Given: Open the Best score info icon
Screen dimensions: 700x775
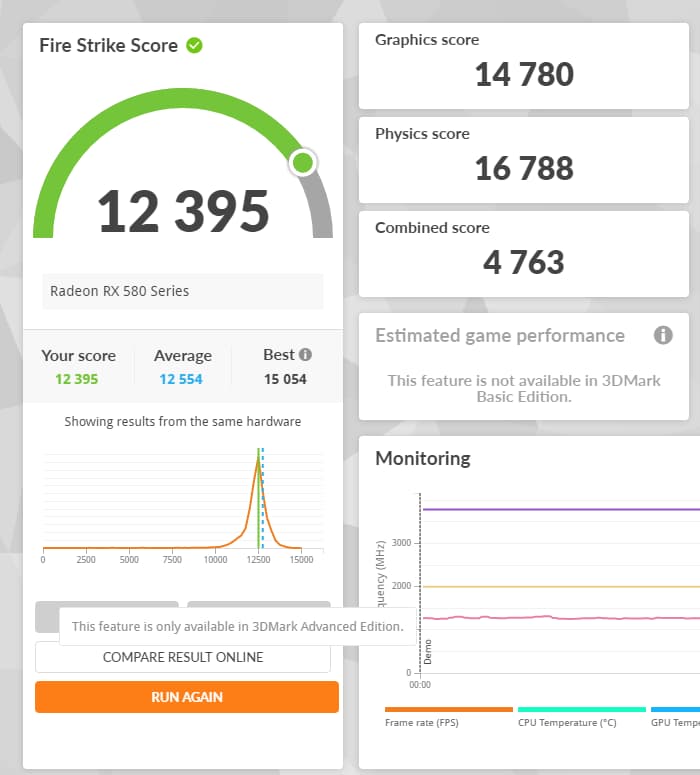Looking at the screenshot, I should tap(306, 354).
